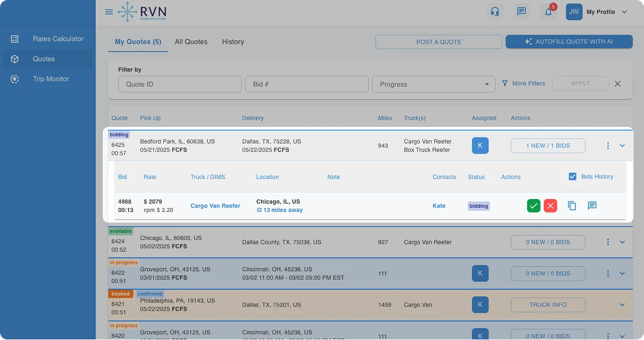Toggle the Bids History checkbox
The image size is (644, 340).
[572, 177]
